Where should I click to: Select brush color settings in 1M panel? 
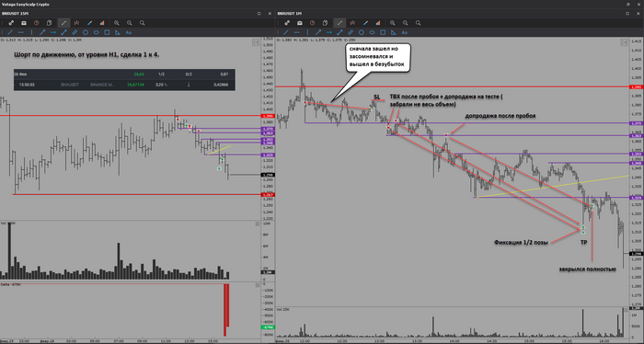pyautogui.click(x=365, y=23)
